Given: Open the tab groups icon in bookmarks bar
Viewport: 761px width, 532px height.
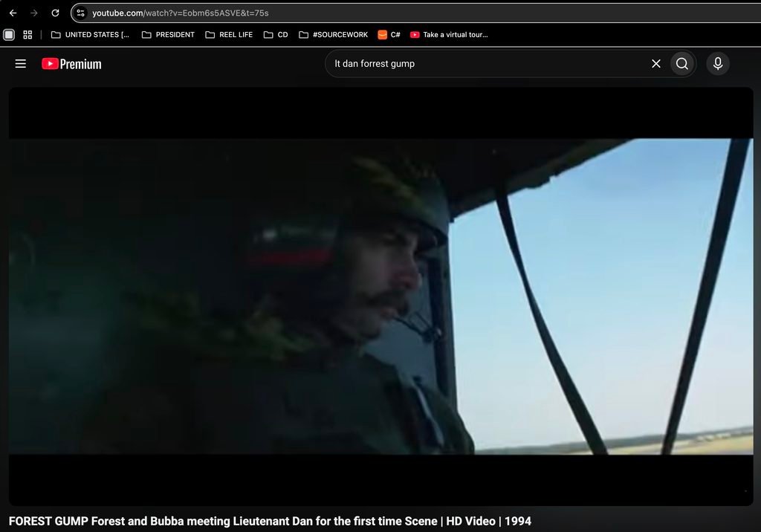Looking at the screenshot, I should click(9, 34).
